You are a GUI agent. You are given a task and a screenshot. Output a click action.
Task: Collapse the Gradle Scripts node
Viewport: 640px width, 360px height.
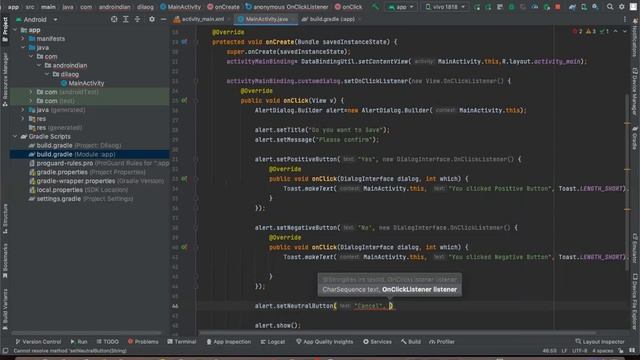[15, 137]
